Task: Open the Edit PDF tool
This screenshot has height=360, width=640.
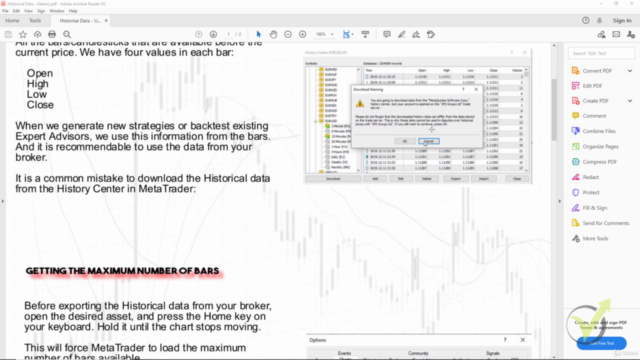Action: coord(592,86)
